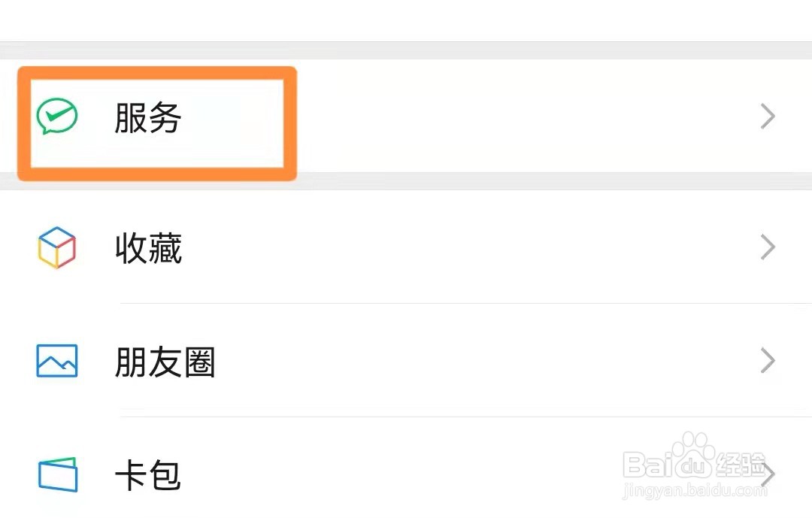Open 朋友圈 by its label

click(x=165, y=362)
